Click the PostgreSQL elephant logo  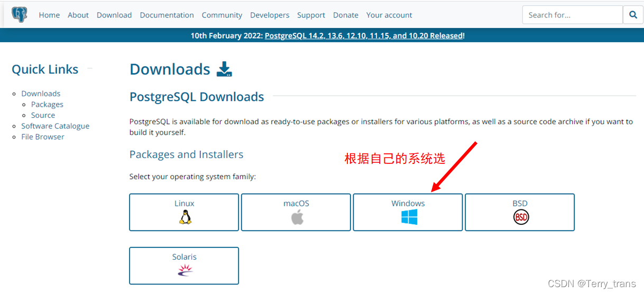click(x=20, y=14)
